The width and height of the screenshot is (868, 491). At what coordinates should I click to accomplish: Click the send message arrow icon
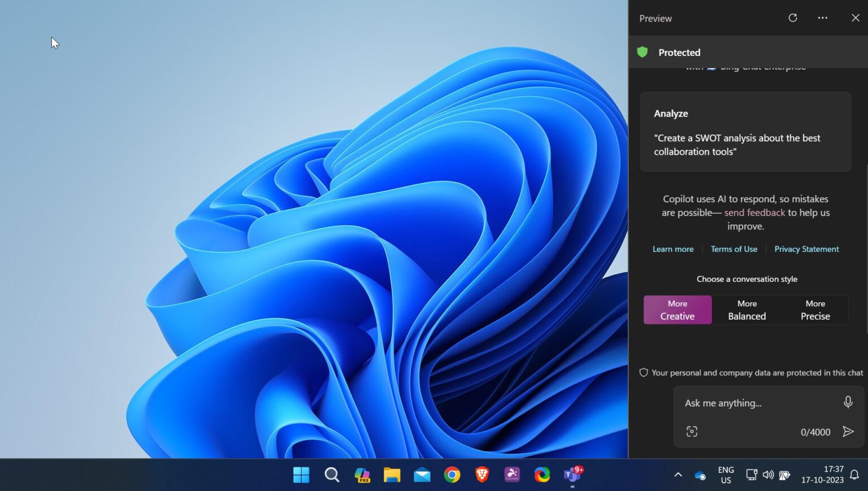(x=848, y=431)
